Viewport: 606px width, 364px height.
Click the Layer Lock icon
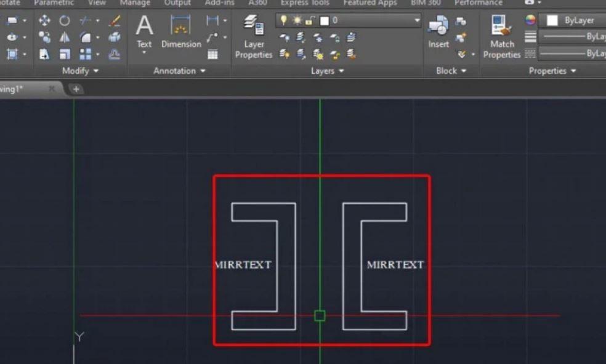[x=334, y=37]
